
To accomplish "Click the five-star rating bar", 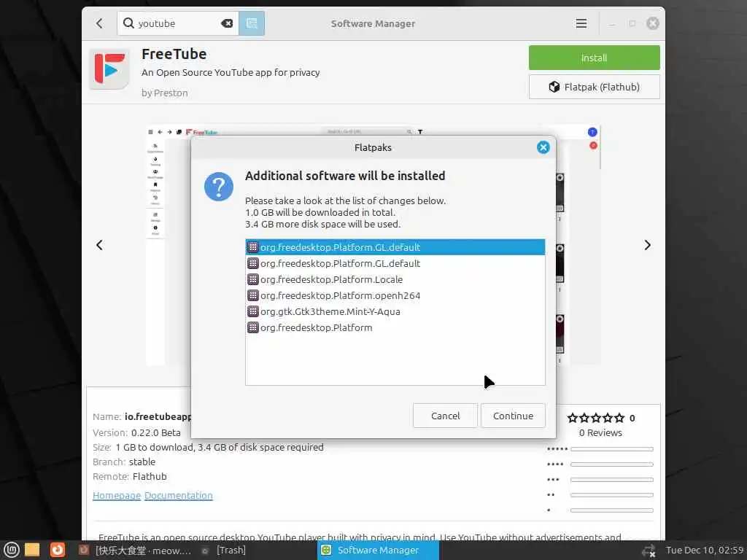I will [612, 449].
